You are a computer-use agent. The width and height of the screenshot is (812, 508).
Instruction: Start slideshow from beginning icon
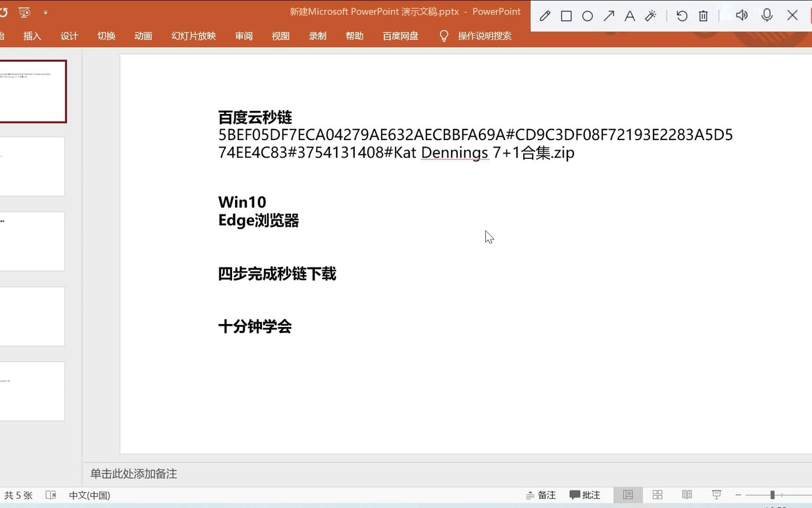click(x=24, y=12)
